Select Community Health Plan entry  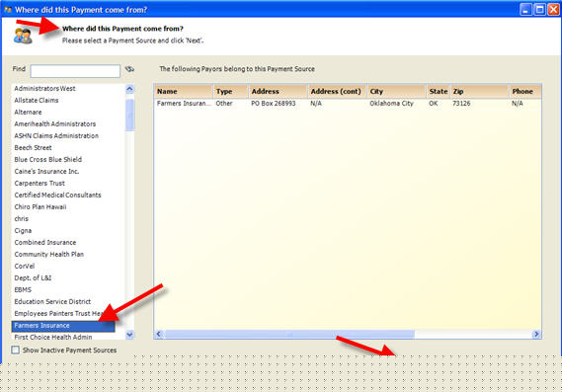pos(49,254)
